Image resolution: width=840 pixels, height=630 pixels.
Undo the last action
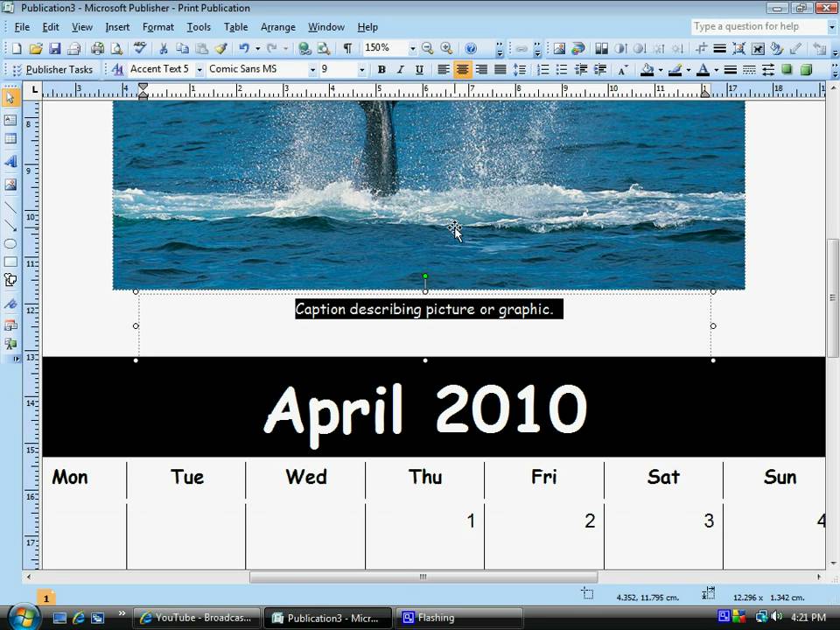pos(244,49)
